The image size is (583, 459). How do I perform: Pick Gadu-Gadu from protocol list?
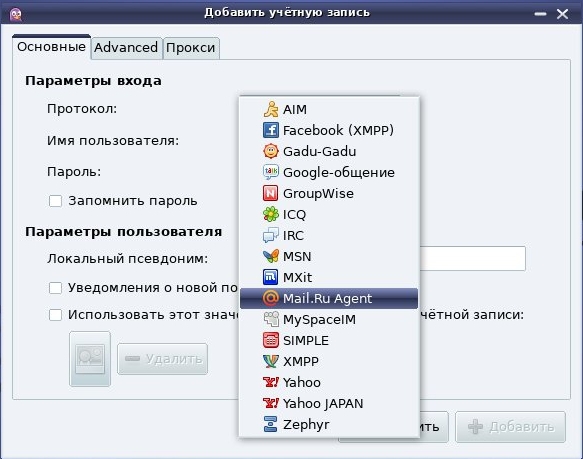click(329, 151)
